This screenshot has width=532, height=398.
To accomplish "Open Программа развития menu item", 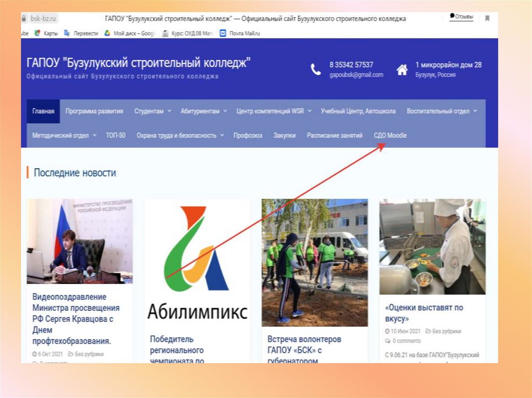I will click(95, 111).
